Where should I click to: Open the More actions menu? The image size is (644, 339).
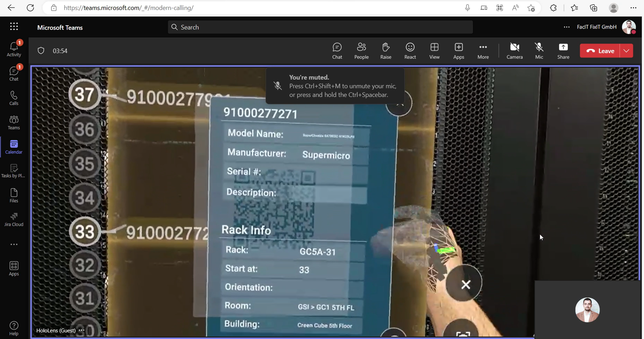tap(483, 51)
